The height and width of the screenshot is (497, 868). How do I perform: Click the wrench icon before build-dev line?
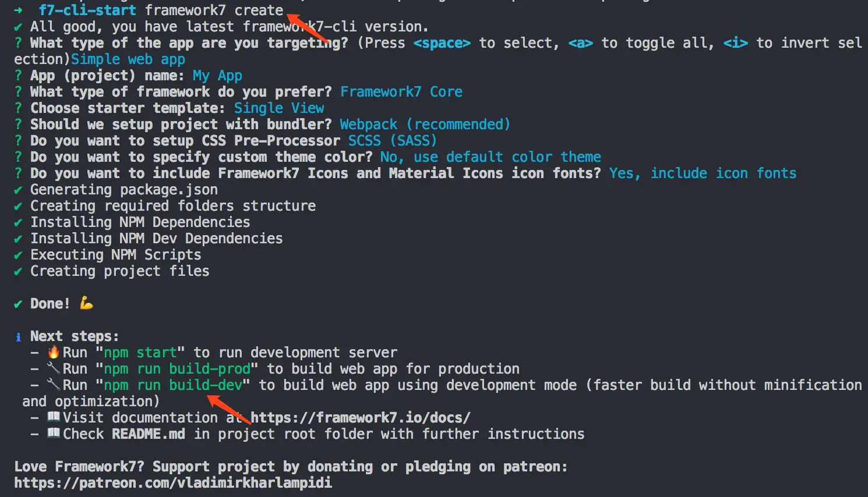coord(54,385)
